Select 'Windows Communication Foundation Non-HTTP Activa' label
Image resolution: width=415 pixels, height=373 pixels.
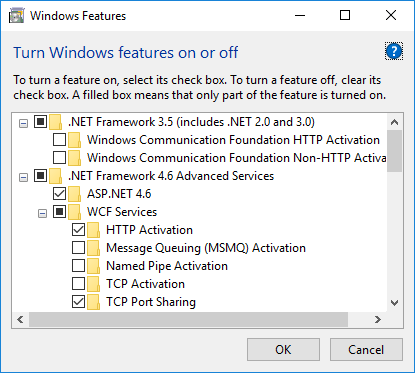click(x=237, y=158)
